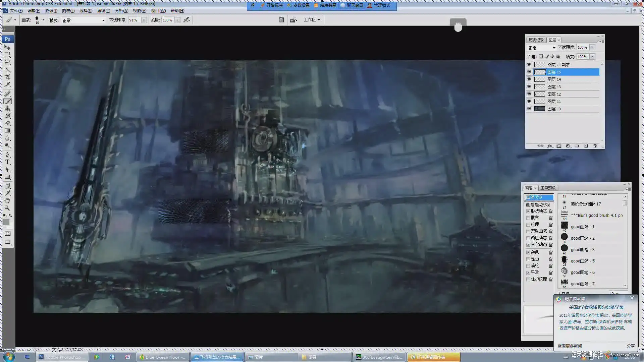
Task: Select the Horizontal Type tool
Action: pyautogui.click(x=7, y=162)
